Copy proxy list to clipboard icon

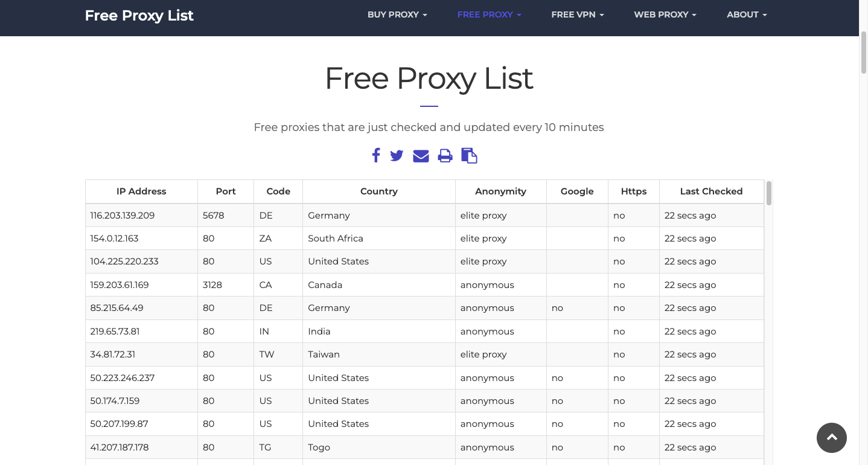click(x=469, y=156)
